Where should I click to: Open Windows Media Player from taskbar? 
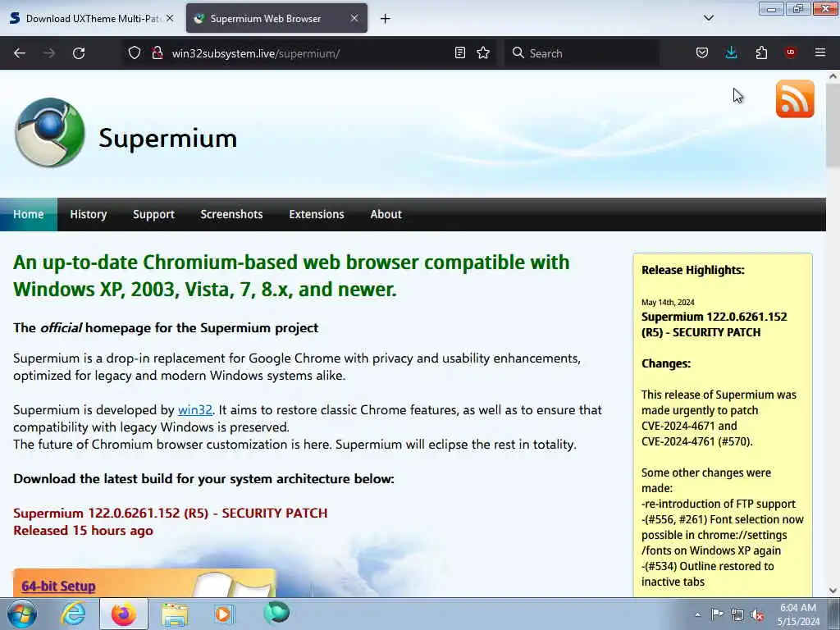pyautogui.click(x=223, y=614)
